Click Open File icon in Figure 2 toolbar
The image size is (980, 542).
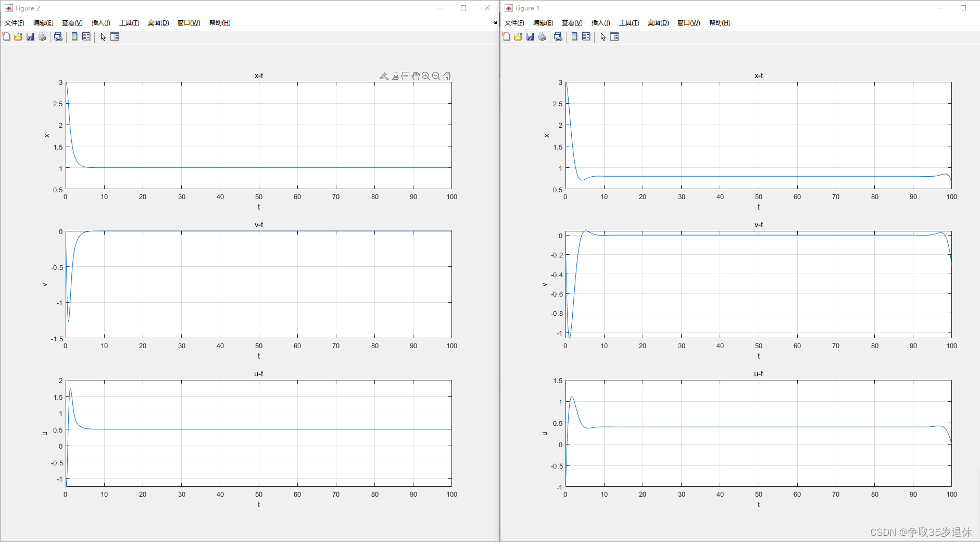click(x=18, y=36)
